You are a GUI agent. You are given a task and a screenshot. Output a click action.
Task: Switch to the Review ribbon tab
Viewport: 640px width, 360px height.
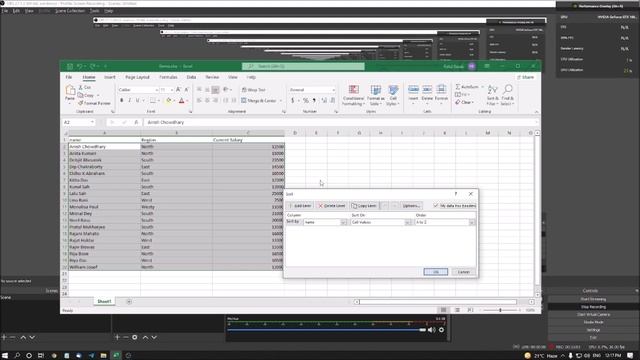point(212,77)
